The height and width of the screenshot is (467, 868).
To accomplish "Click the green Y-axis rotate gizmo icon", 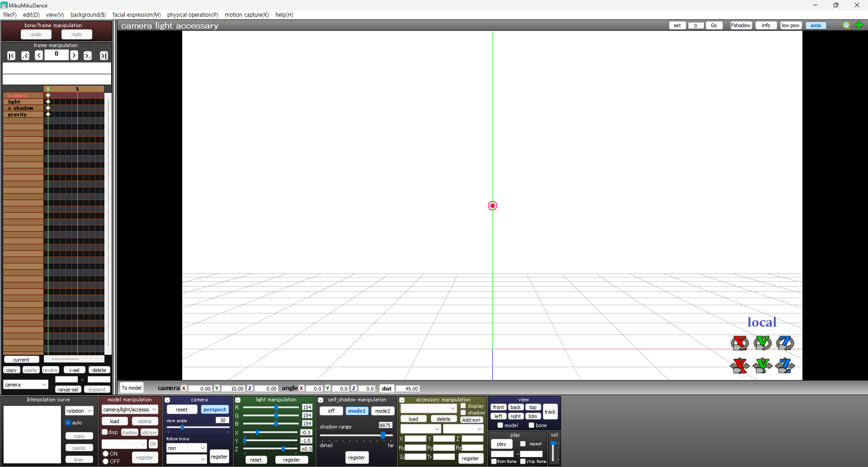I will [x=762, y=343].
